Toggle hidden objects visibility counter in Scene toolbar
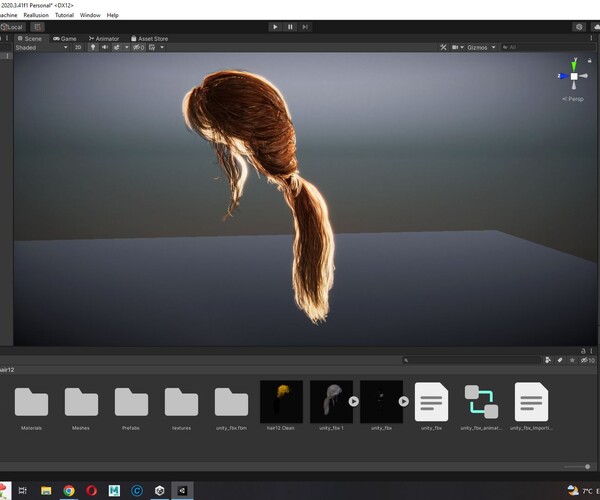The image size is (600, 500). [139, 47]
